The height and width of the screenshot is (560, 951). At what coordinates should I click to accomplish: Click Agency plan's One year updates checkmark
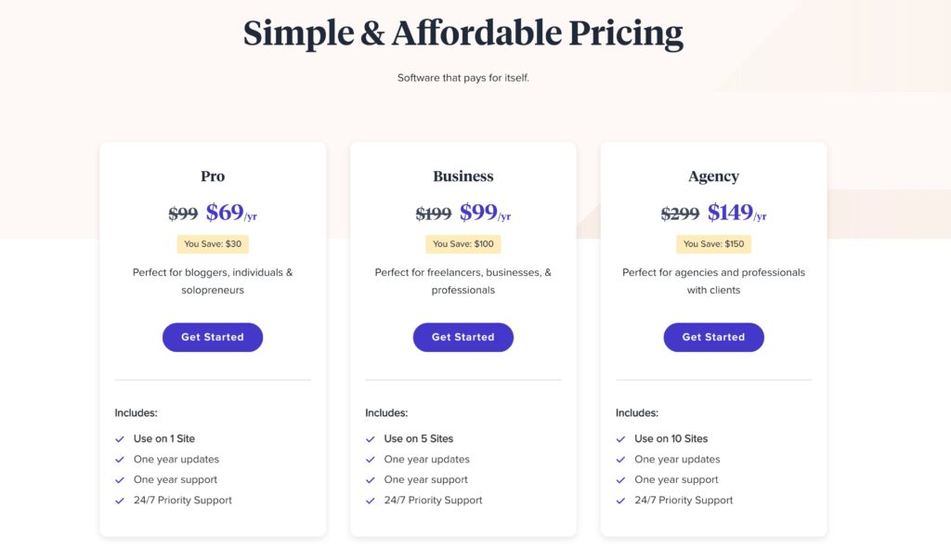point(620,460)
